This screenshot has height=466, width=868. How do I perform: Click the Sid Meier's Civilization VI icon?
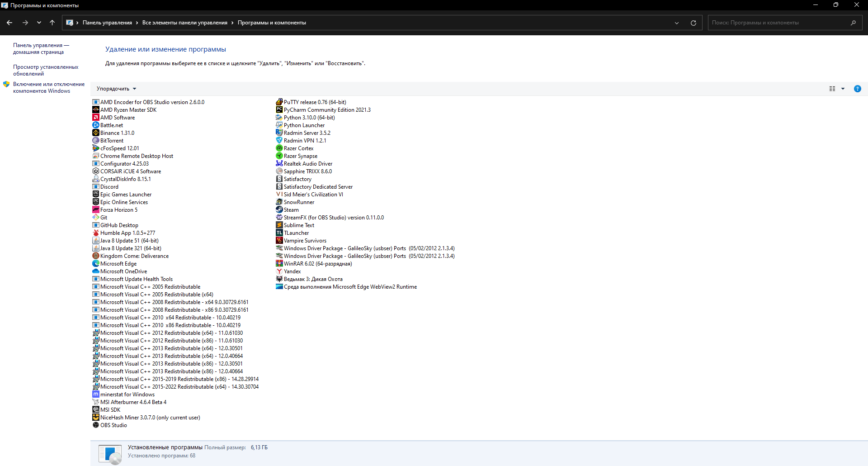(279, 195)
